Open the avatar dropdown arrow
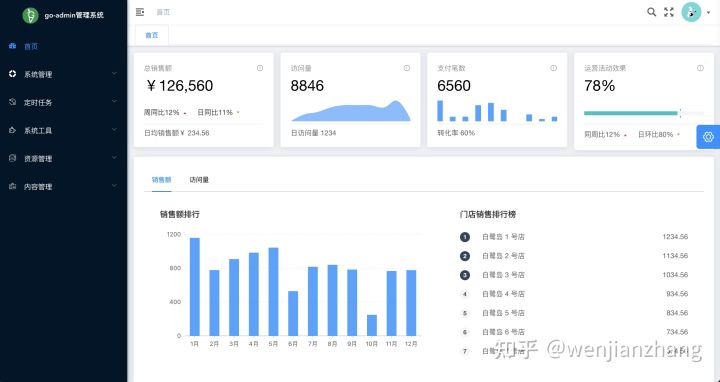Screen dimensions: 720x382 709,13
